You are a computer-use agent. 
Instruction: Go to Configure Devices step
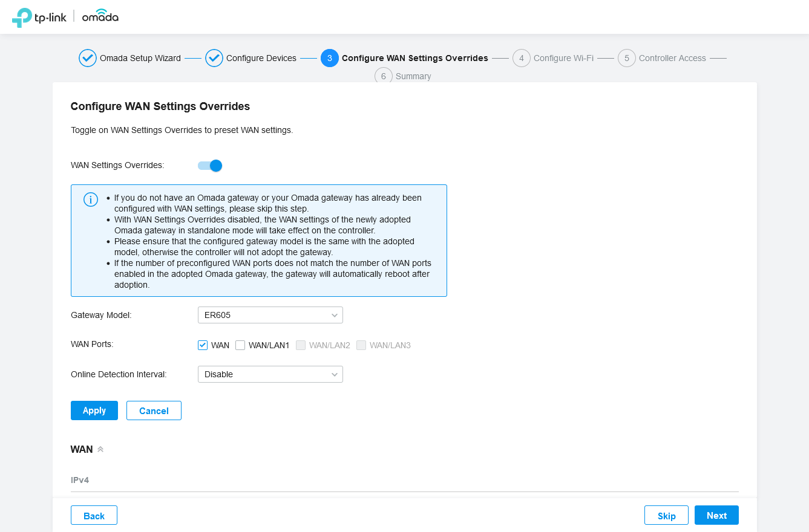coord(261,58)
